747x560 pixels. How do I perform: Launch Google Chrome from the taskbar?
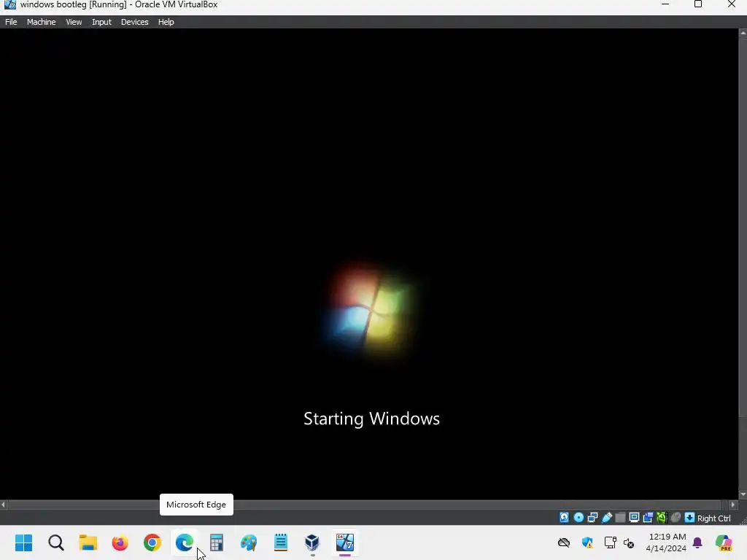point(152,542)
